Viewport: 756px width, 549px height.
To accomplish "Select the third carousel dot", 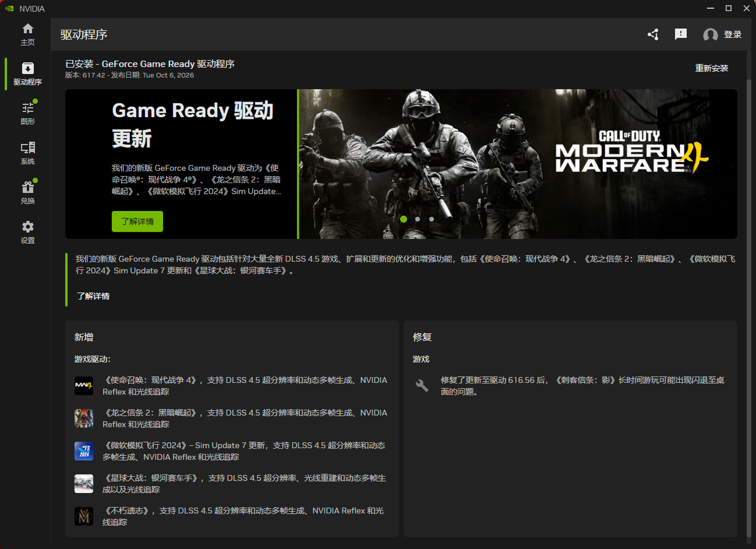I will (x=432, y=219).
